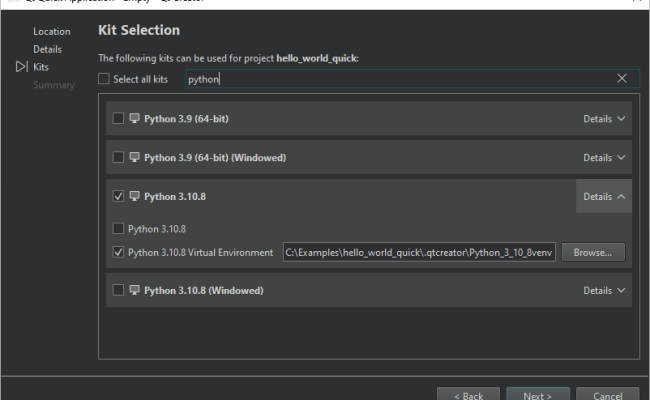
Task: Click the virtual environment path input field
Action: (x=419, y=252)
